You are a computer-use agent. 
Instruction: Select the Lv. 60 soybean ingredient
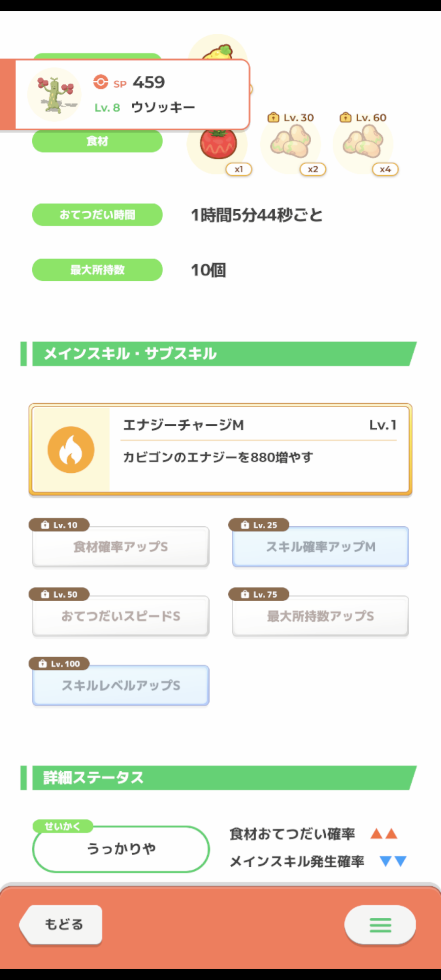pos(363,142)
